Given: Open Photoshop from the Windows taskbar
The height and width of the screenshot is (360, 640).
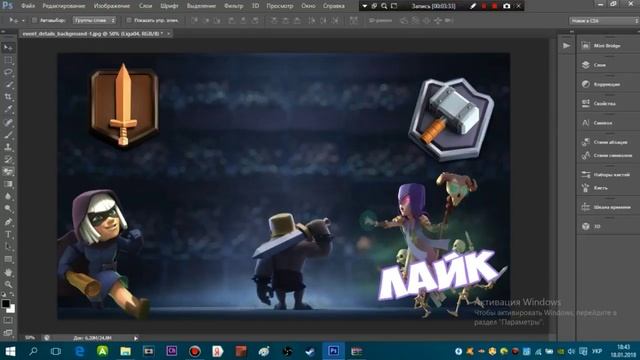Looking at the screenshot, I should (x=333, y=351).
